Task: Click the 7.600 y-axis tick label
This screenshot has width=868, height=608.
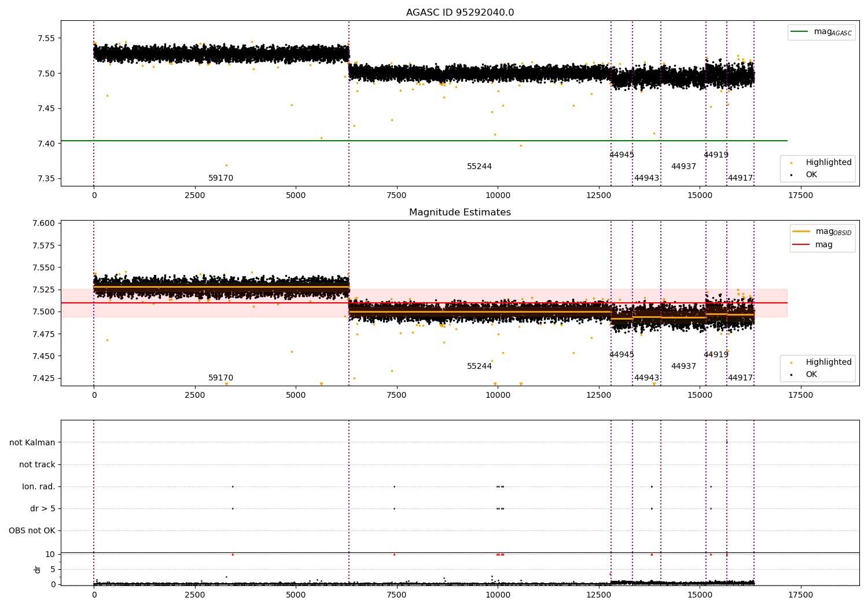Action: (44, 223)
